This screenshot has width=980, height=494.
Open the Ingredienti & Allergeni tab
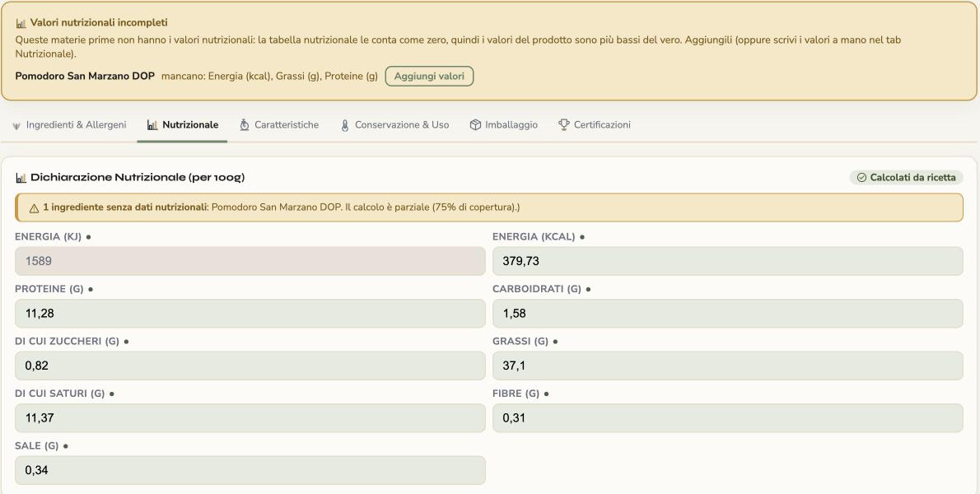(69, 125)
